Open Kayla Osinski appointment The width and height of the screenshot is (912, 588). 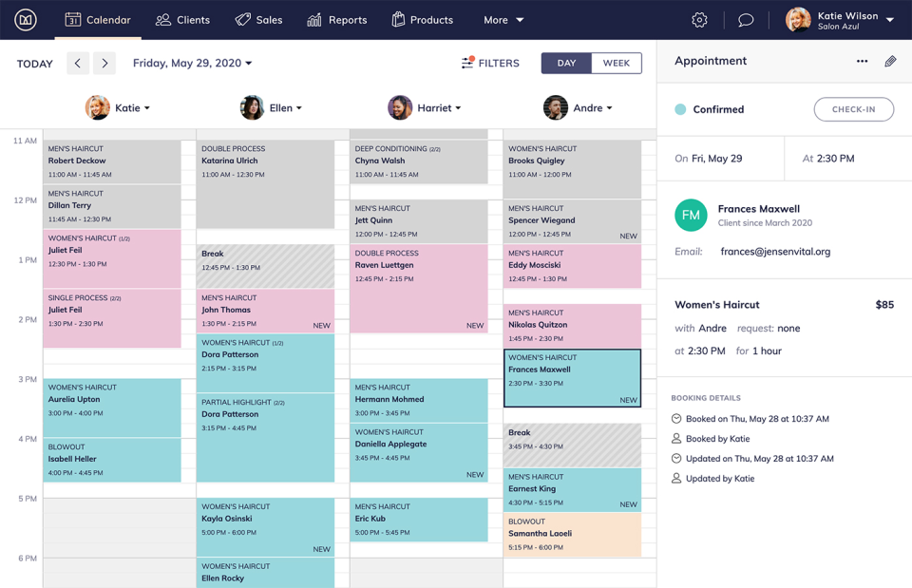265,527
